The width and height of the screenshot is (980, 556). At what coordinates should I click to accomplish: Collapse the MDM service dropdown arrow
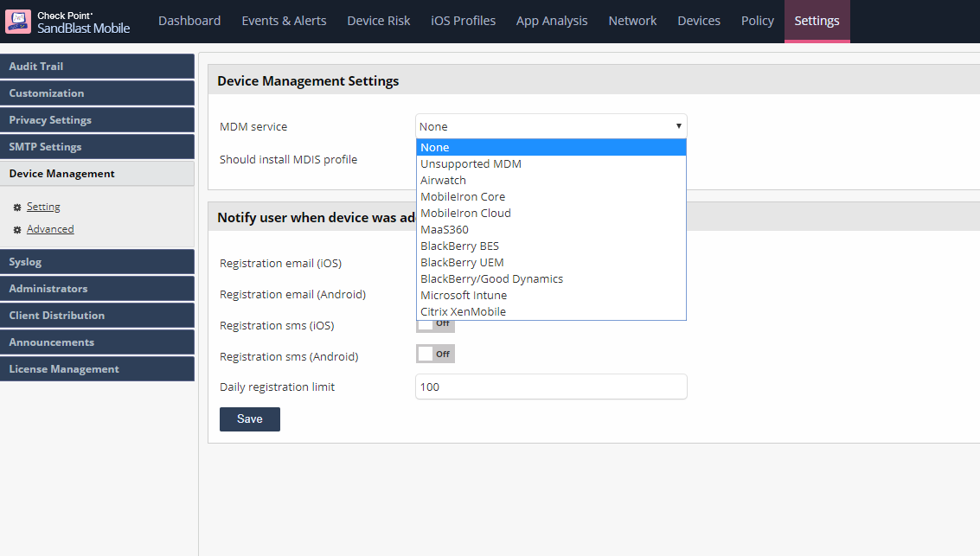tap(678, 126)
